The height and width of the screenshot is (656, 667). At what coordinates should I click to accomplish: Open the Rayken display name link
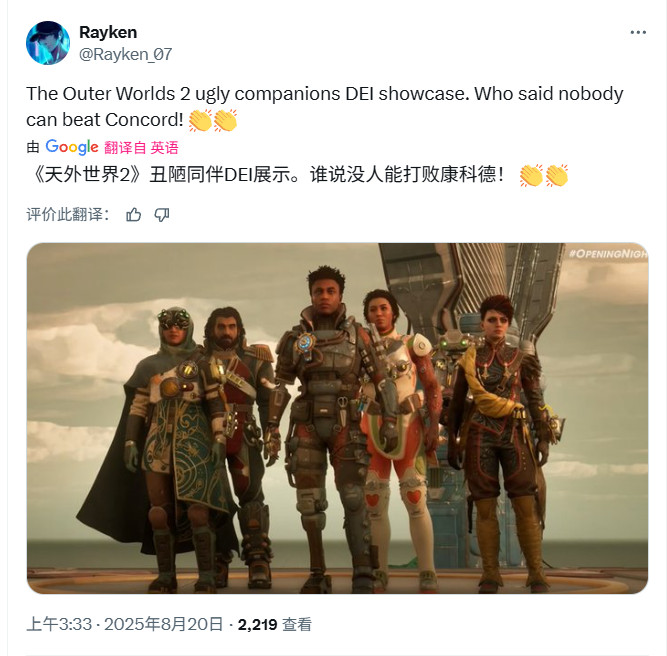[x=108, y=32]
